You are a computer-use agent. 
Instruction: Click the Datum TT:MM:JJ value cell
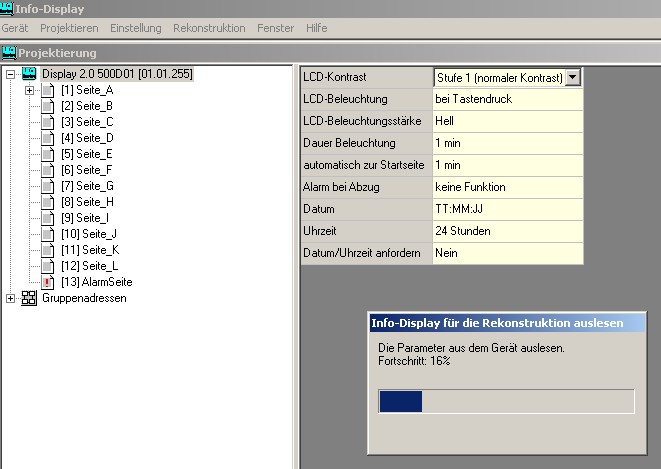pos(506,209)
